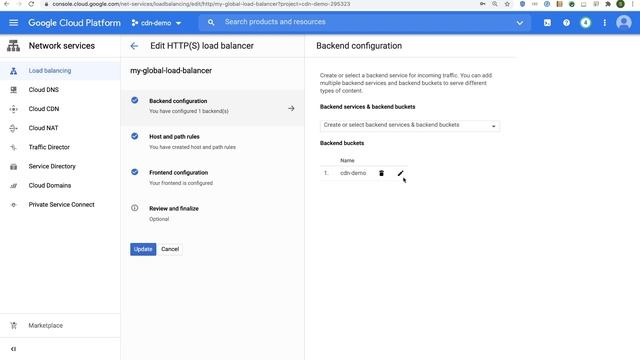Open Cloud CDN from sidebar
Viewport: 640px width, 360px height.
tap(60, 109)
